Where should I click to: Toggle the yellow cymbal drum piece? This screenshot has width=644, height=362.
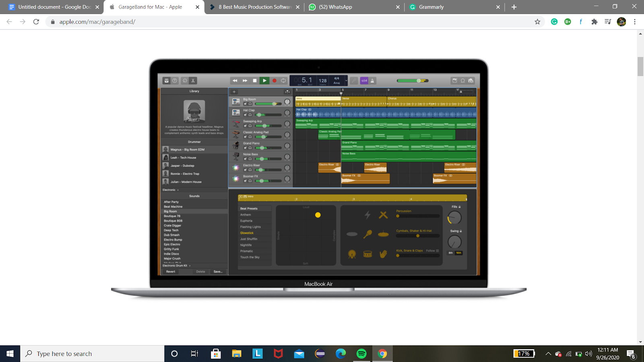click(383, 234)
